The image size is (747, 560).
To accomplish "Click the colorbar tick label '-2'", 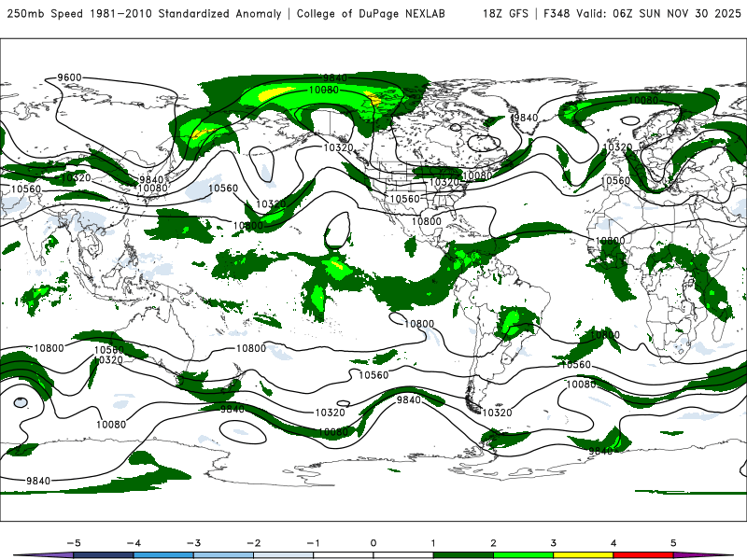I will [x=253, y=543].
